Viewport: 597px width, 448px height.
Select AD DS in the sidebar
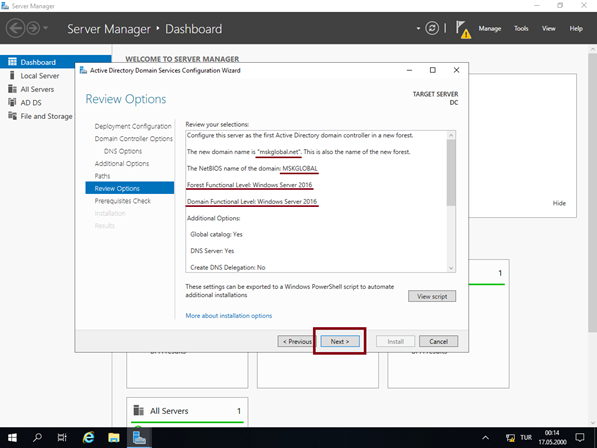tap(31, 103)
